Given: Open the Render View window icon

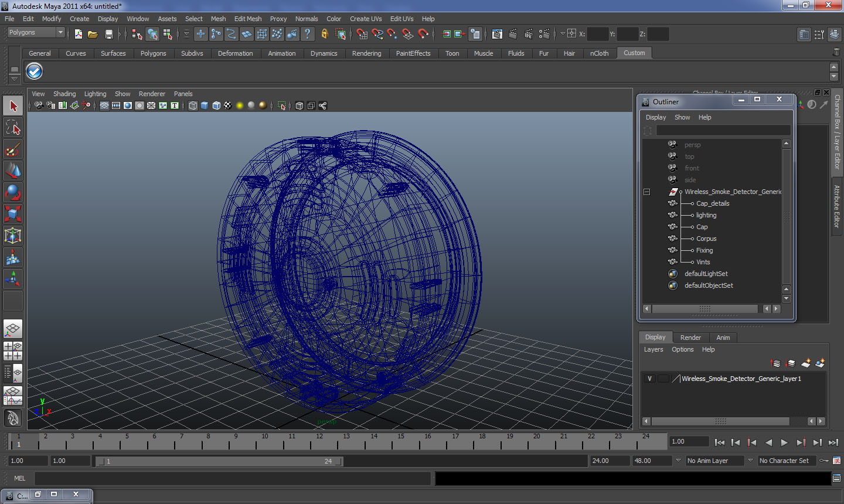Looking at the screenshot, I should pos(497,34).
